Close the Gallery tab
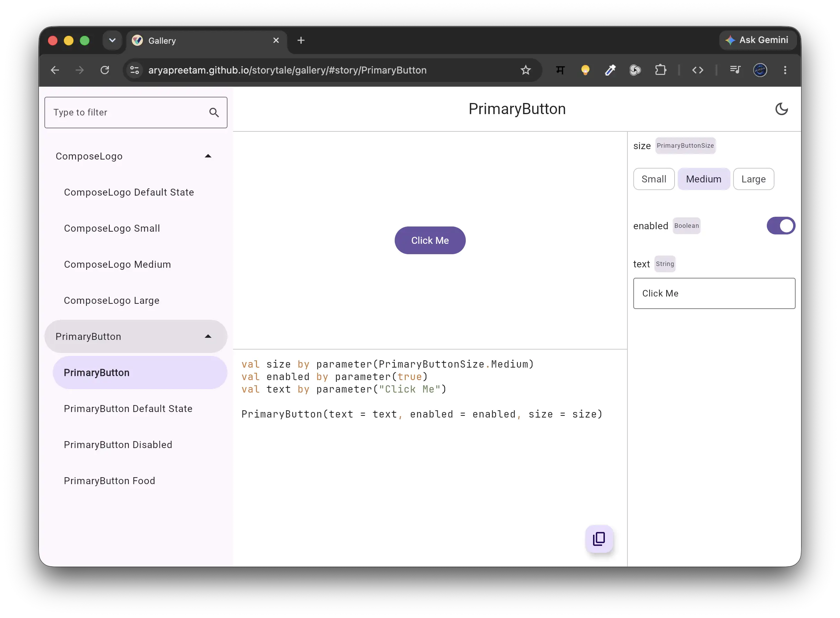Image resolution: width=840 pixels, height=618 pixels. point(276,40)
